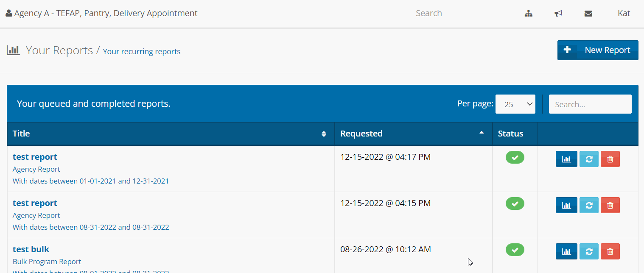Open the Per page dropdown
Viewport: 644px width, 273px height.
click(x=515, y=104)
